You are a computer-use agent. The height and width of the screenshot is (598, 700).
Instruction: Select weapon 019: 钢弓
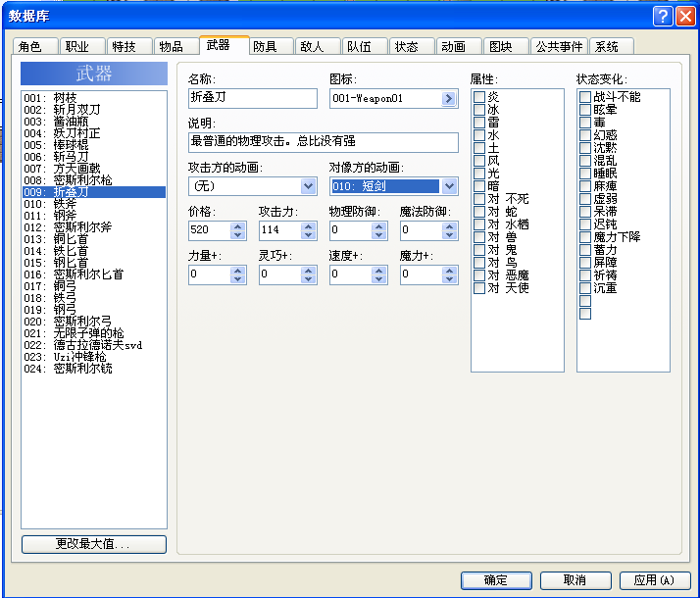94,310
